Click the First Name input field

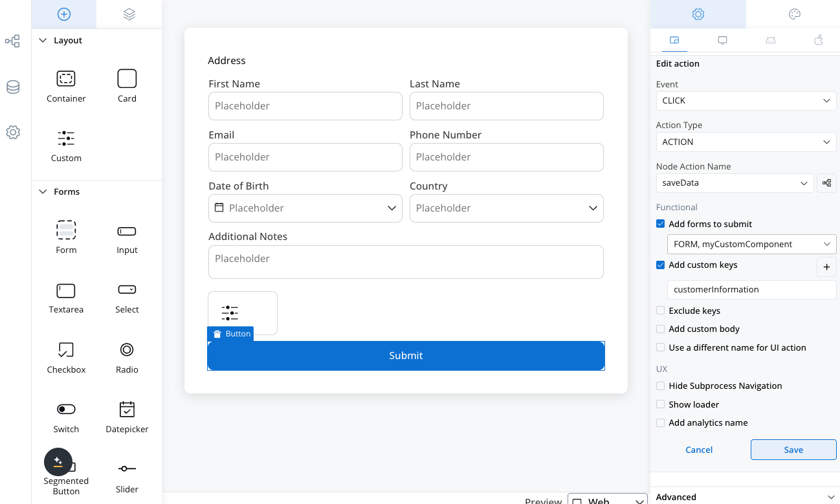click(x=305, y=106)
